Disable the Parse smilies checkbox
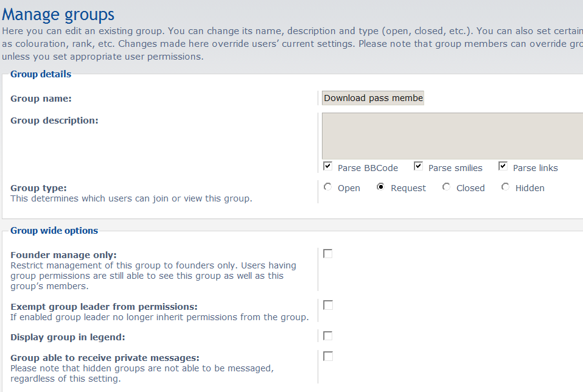 (418, 166)
